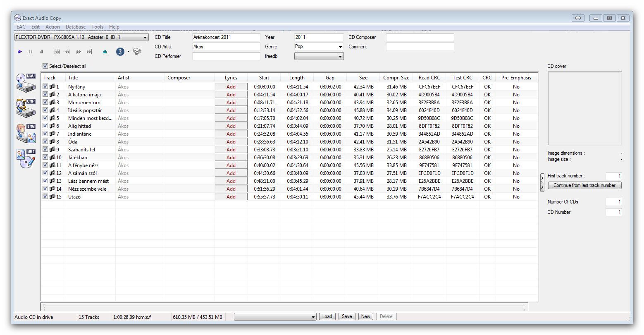Click the drive hardware icon in toolbar

[137, 52]
